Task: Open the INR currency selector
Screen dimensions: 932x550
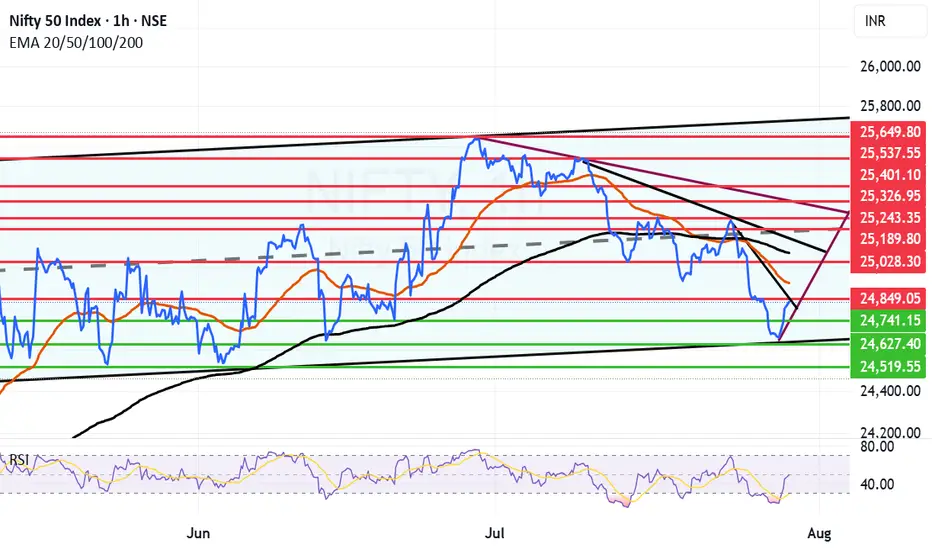Action: tap(892, 21)
